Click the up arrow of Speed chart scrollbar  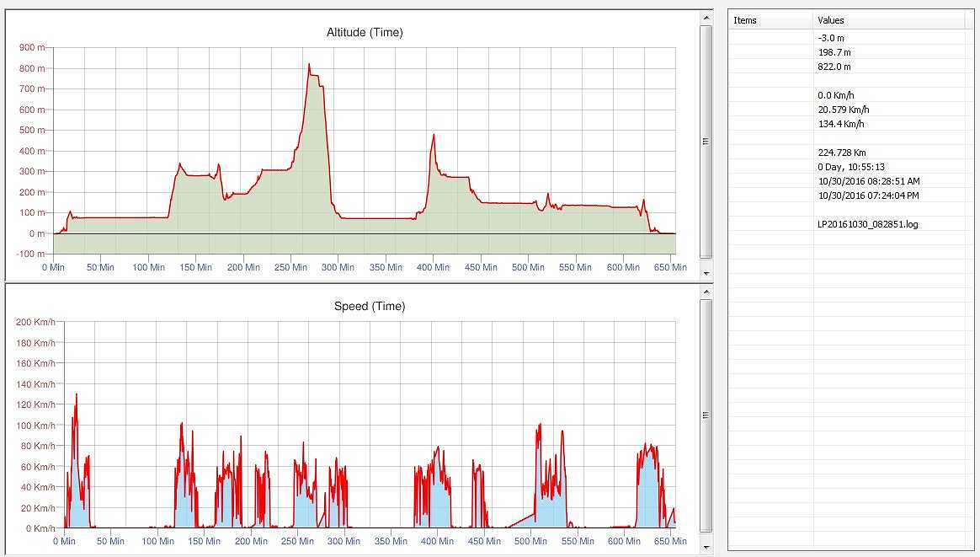point(706,291)
